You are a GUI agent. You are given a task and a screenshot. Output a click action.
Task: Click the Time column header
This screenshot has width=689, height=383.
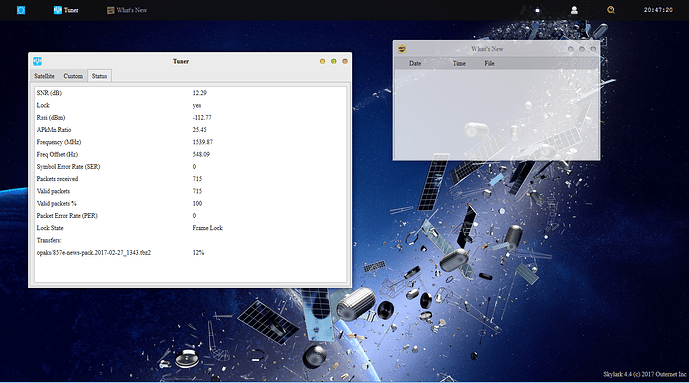click(x=459, y=63)
